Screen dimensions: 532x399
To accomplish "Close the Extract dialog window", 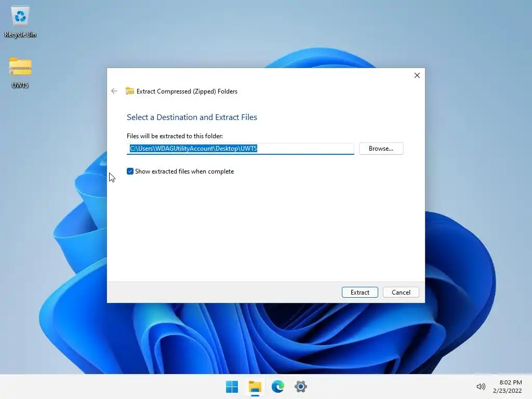I will click(417, 75).
